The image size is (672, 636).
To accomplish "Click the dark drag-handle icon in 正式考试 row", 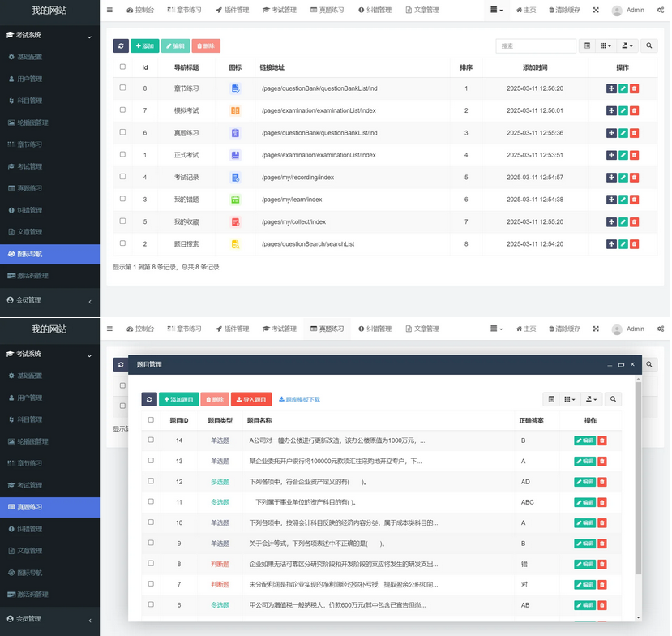I will [611, 155].
